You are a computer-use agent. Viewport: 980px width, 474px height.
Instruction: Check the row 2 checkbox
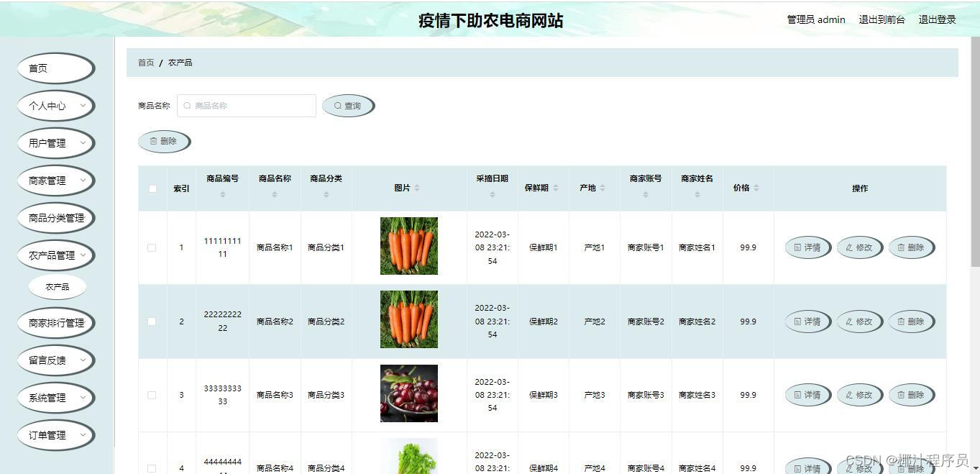152,322
